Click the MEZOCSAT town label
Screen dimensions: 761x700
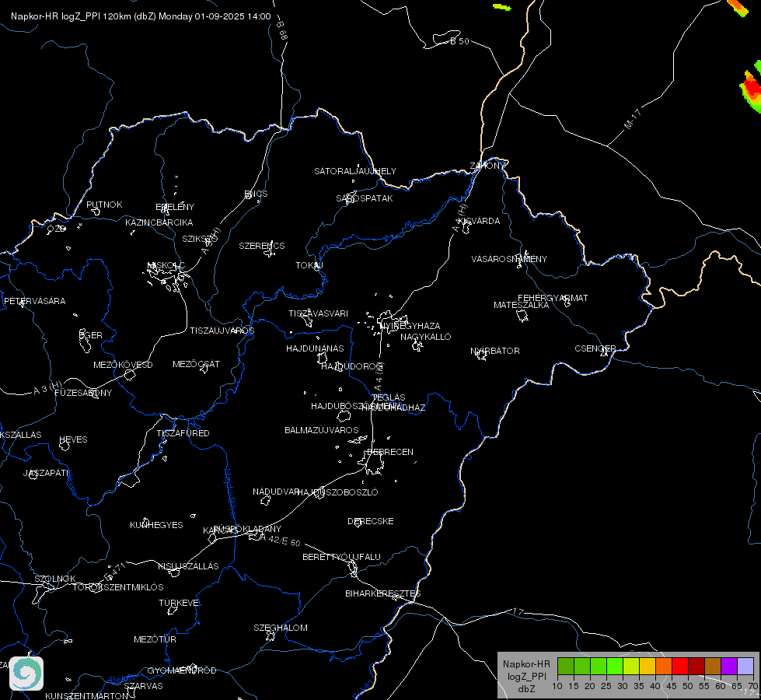[x=196, y=364]
